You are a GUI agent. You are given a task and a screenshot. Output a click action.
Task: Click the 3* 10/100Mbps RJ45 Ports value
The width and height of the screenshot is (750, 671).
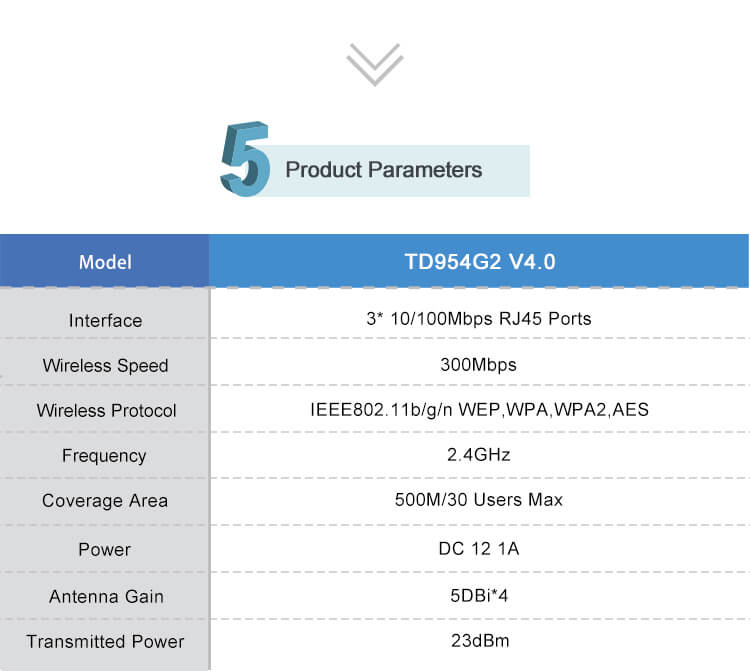coord(479,319)
